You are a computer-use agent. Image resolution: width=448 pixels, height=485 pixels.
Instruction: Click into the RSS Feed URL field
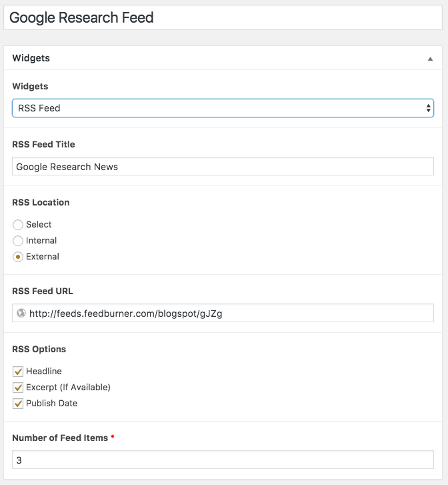pyautogui.click(x=223, y=313)
